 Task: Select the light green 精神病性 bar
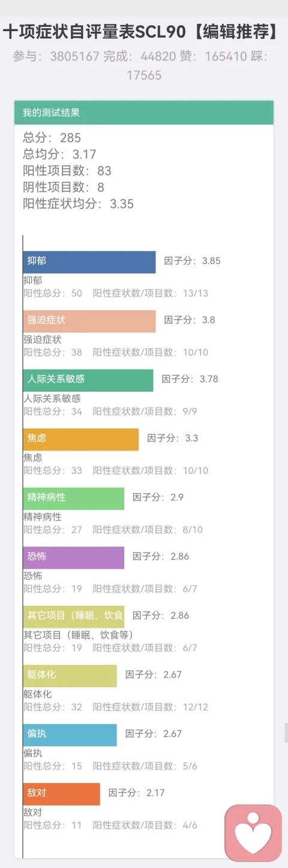pyautogui.click(x=74, y=498)
